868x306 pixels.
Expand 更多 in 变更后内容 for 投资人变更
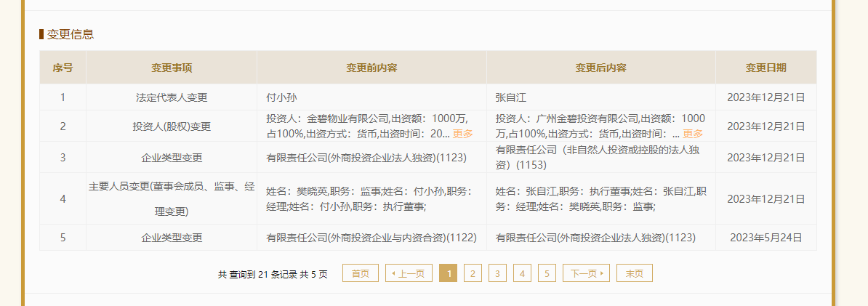[x=692, y=134]
